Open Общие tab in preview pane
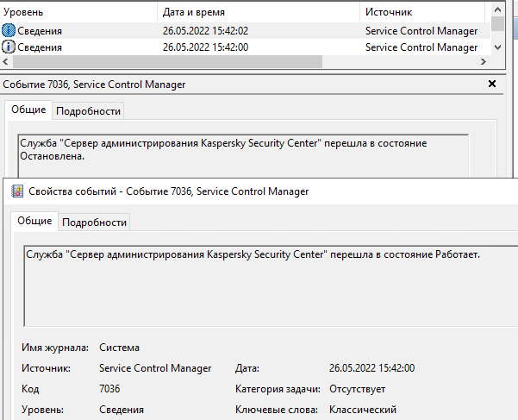Screen dimensions: 518x420 click(28, 110)
